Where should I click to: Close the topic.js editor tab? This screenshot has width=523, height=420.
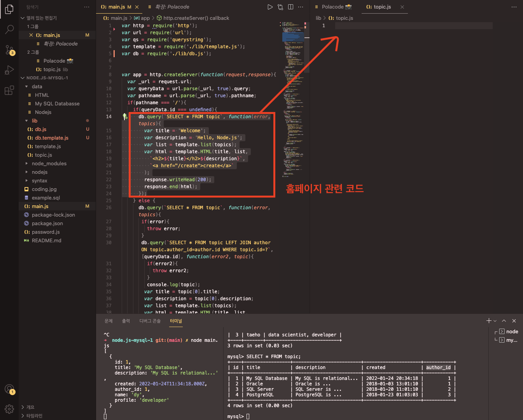(x=402, y=7)
